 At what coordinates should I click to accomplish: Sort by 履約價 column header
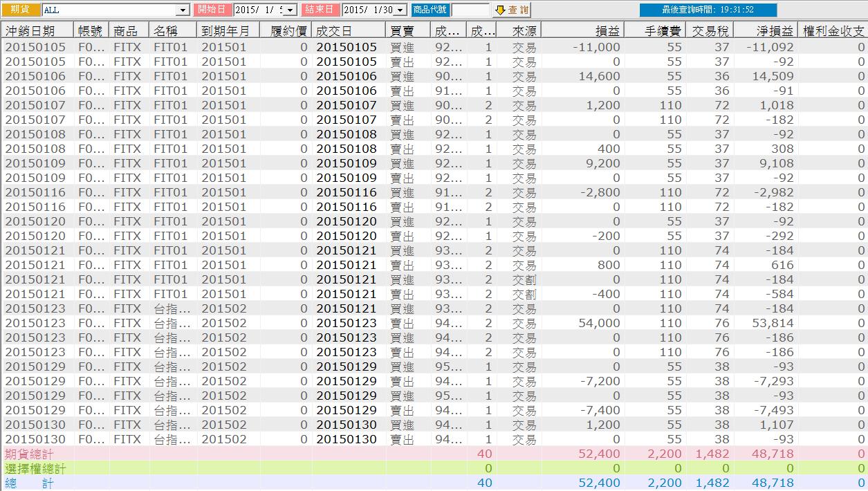[286, 30]
